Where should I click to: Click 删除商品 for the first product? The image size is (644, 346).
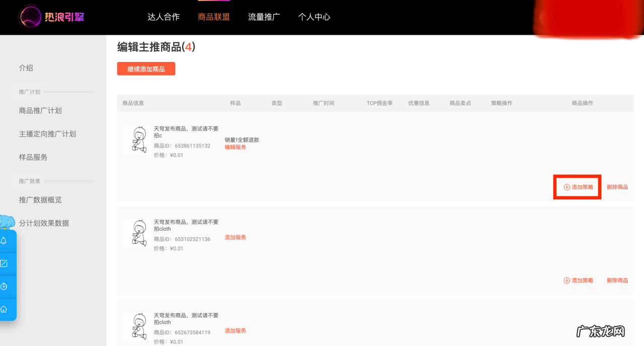pos(617,187)
